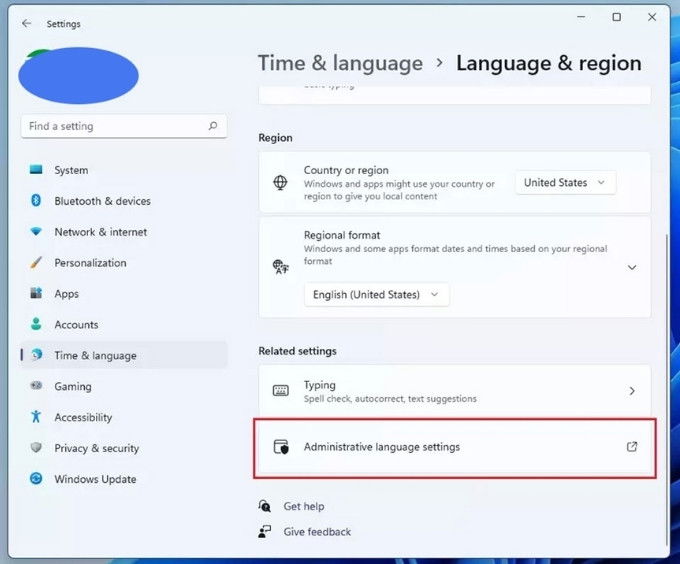Click the Regional format heading text

coord(342,235)
